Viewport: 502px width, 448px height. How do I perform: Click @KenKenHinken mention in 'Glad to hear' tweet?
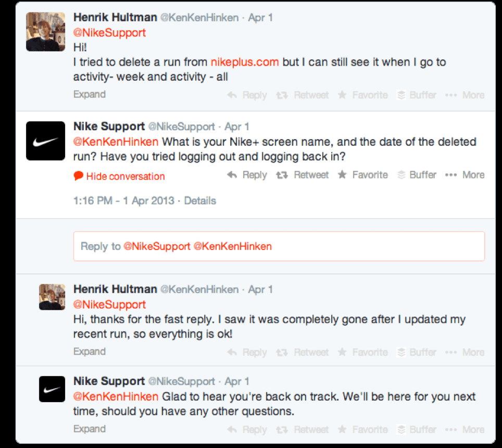(116, 396)
